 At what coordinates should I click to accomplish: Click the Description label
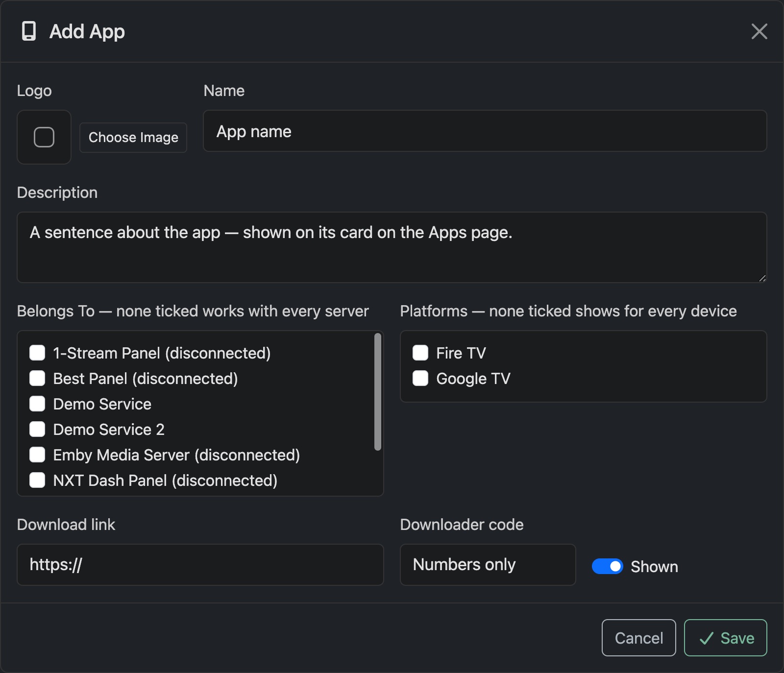(x=57, y=192)
